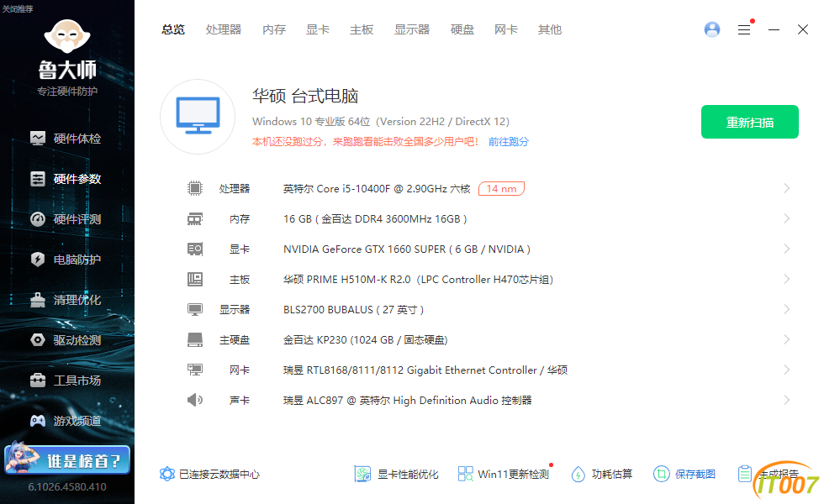Open 功耗估算 tool

(602, 474)
